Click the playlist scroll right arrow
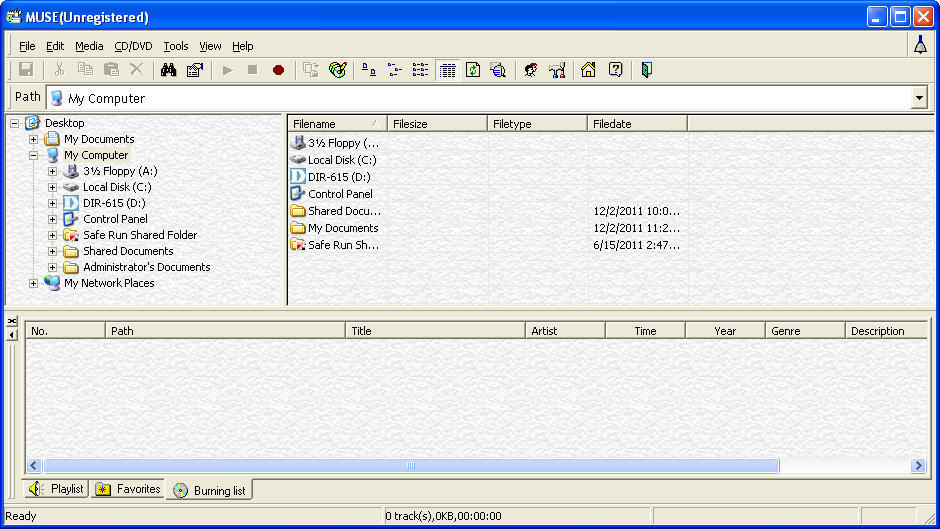 [x=918, y=465]
